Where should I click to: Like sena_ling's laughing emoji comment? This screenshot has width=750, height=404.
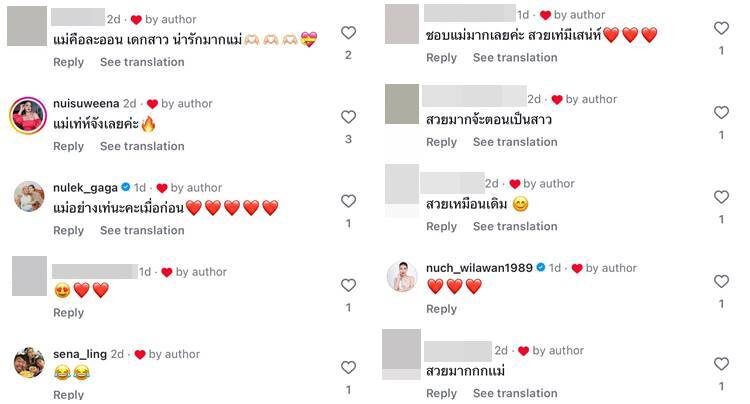click(x=348, y=367)
